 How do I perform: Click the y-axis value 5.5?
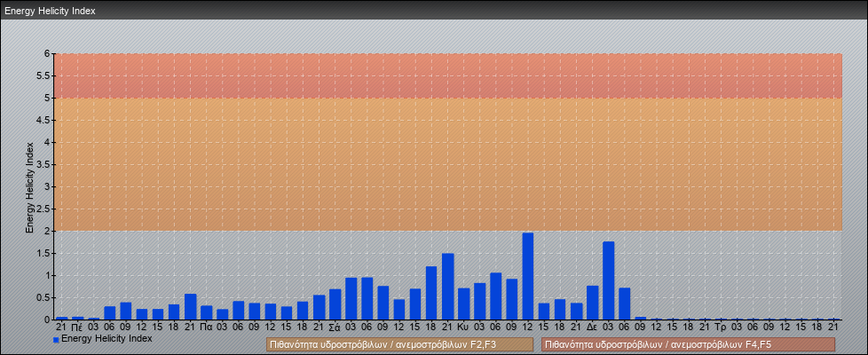point(43,75)
